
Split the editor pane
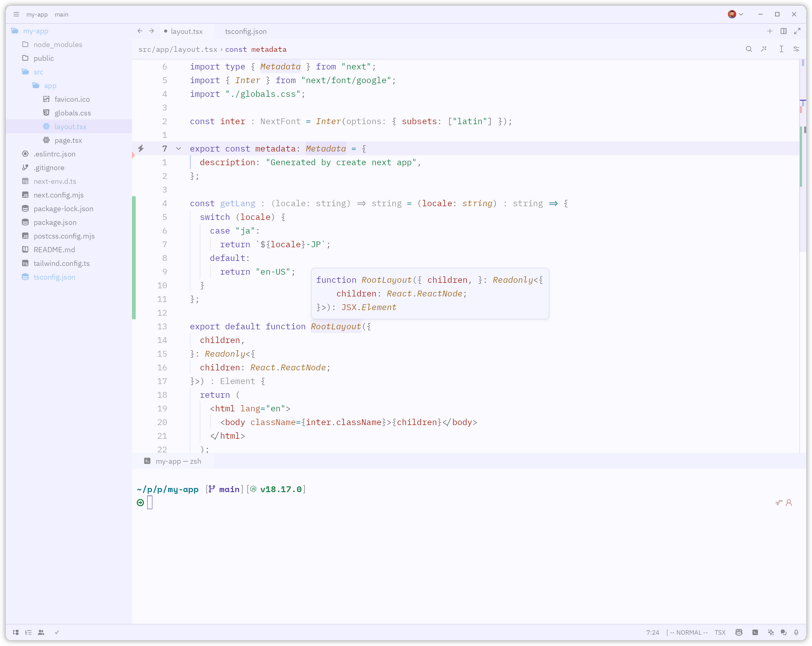pos(783,31)
